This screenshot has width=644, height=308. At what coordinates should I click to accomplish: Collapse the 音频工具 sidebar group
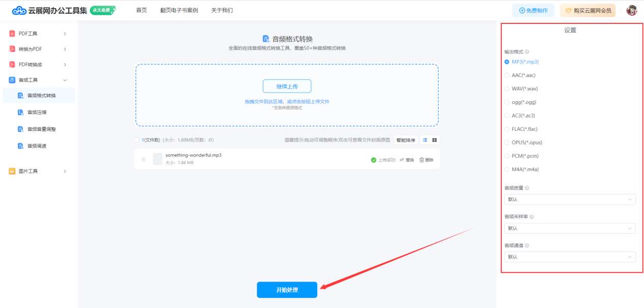(65, 80)
